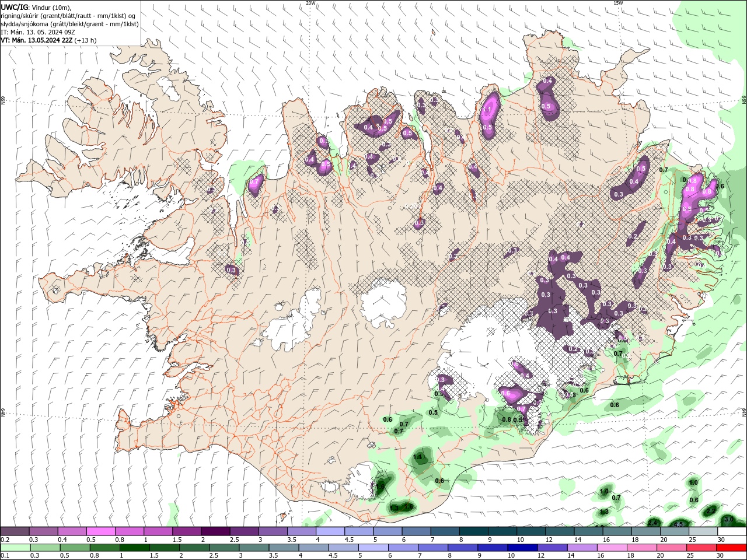Choose the snow legend swatch for 0.8
747x560 pixels.
pos(129,531)
